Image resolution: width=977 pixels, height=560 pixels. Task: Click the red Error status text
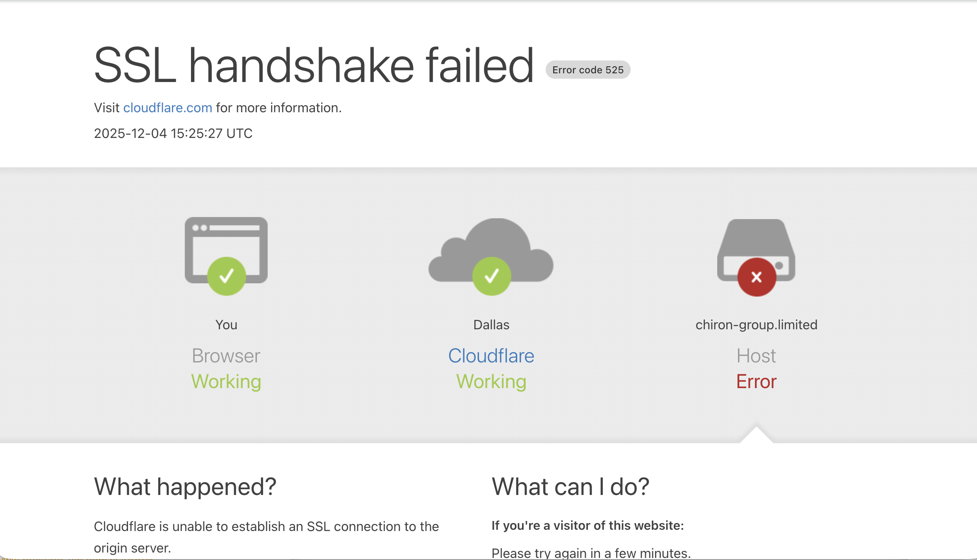756,381
